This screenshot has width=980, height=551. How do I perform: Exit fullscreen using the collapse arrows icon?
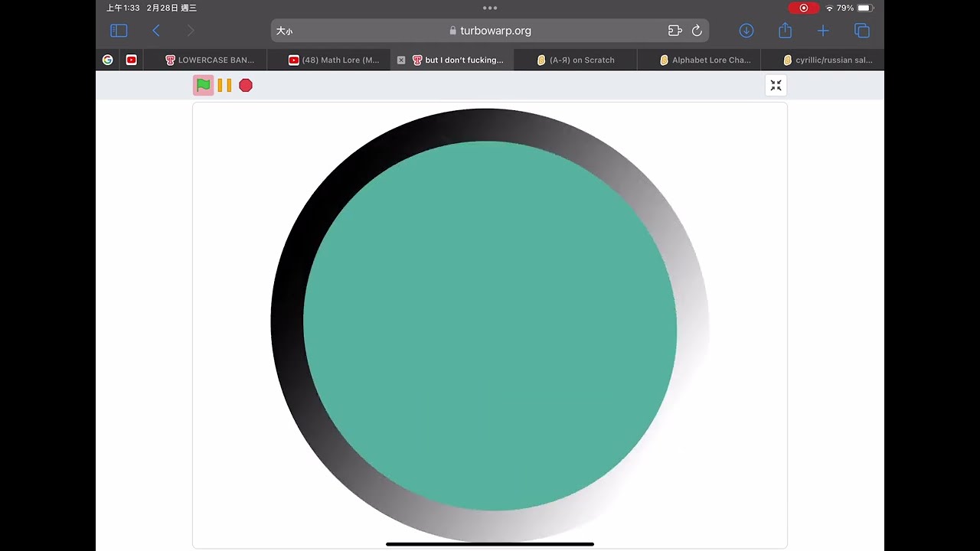(776, 85)
